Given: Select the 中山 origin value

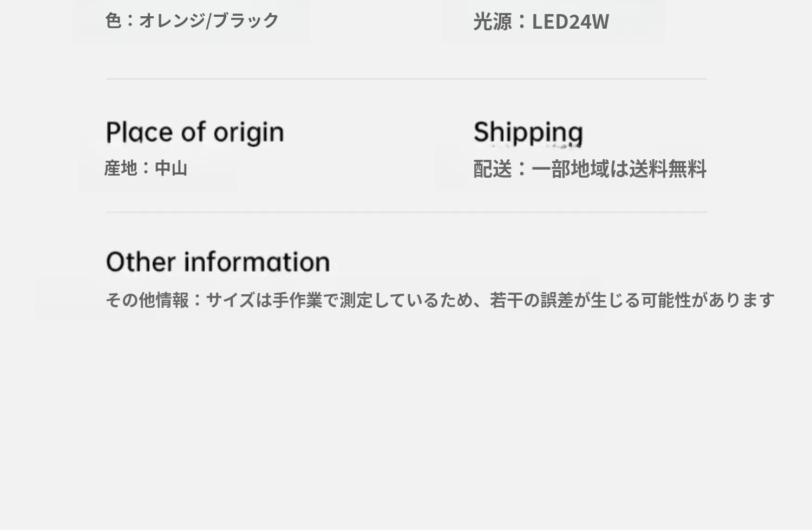Looking at the screenshot, I should [x=171, y=168].
